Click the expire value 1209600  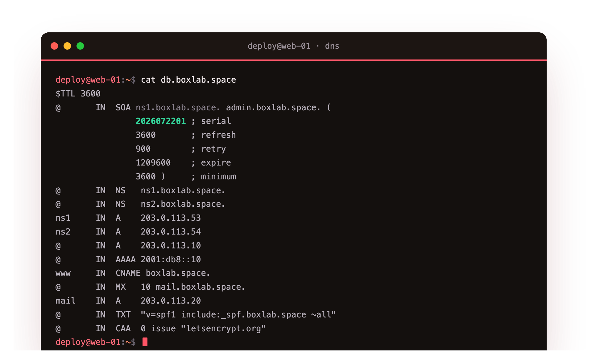(153, 163)
